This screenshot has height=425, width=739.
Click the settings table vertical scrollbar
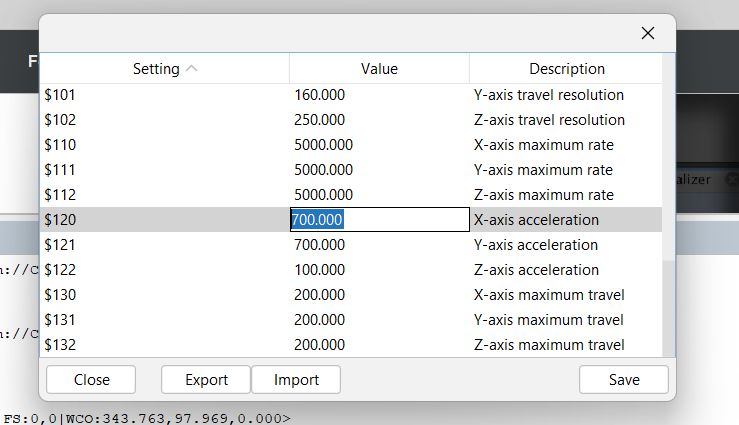pos(668,205)
